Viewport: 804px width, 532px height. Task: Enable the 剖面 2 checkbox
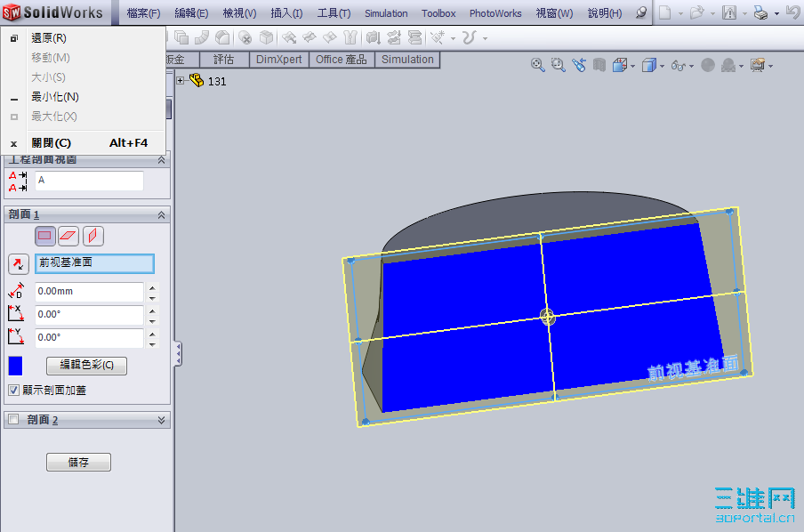coord(14,419)
